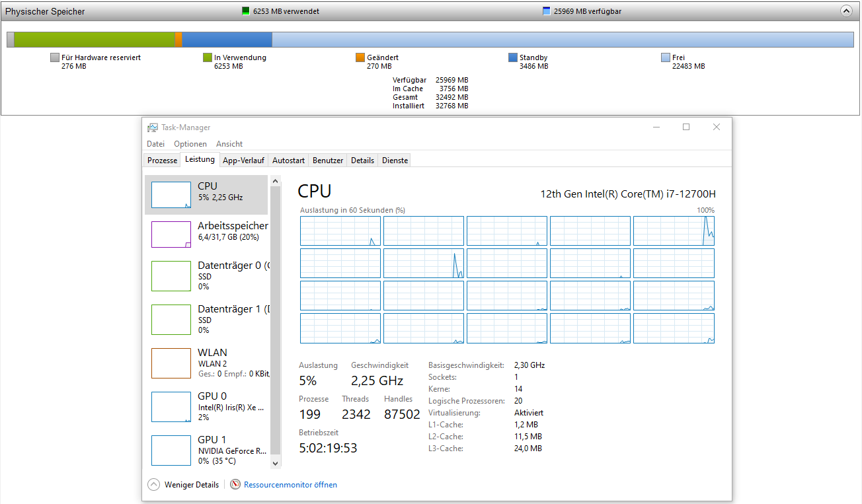Click the GPU 0 graph thumbnail

pos(171,407)
